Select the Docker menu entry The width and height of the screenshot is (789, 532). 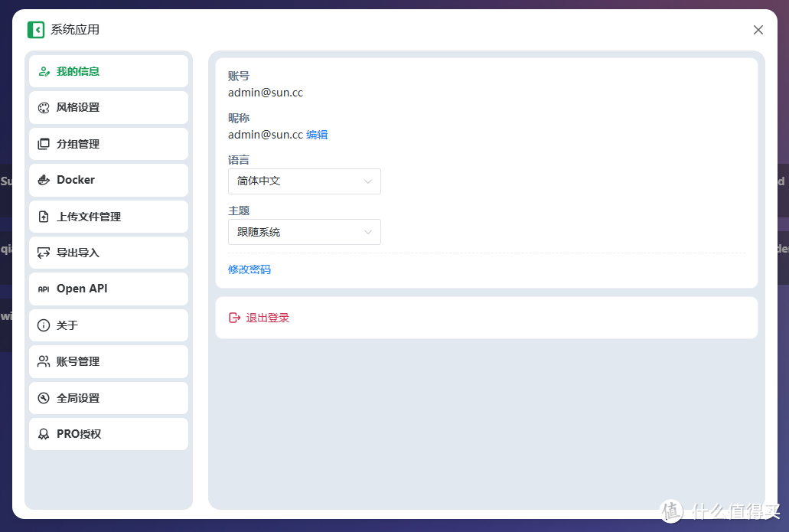click(109, 180)
